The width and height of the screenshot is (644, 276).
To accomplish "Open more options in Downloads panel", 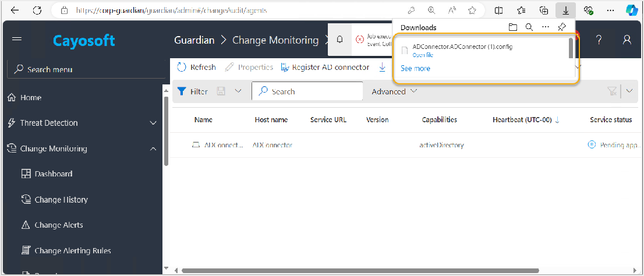I will coord(546,27).
